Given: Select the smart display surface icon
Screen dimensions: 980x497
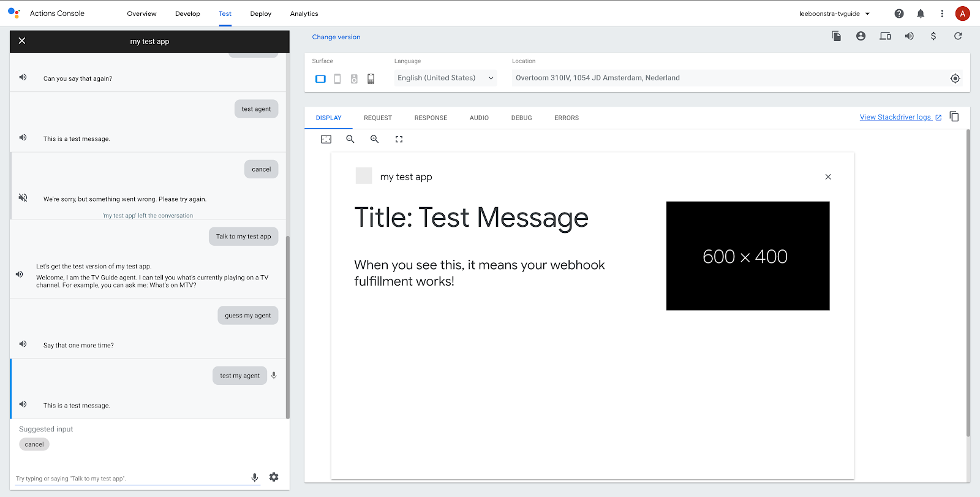Looking at the screenshot, I should click(320, 79).
